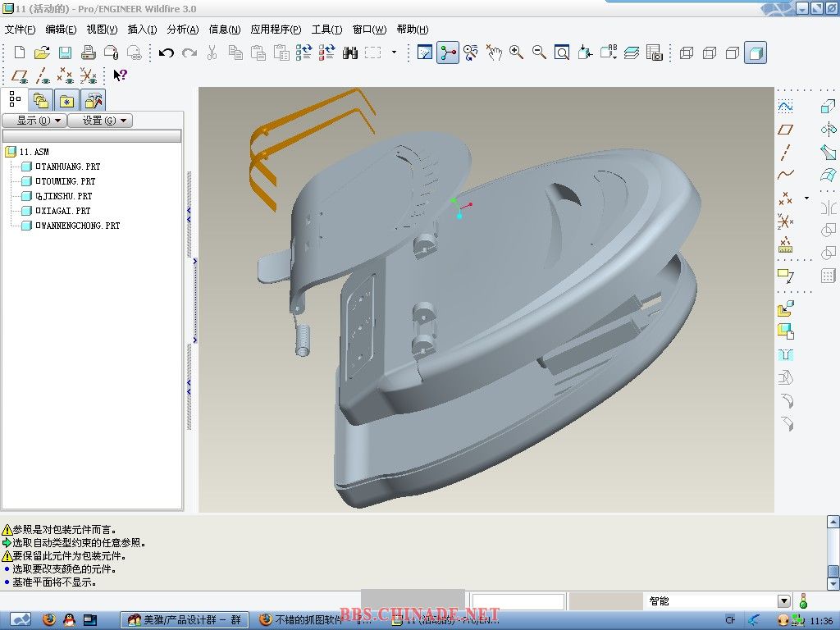Click the mirror tool icon in right toolbar
This screenshot has width=840, height=630.
point(829,208)
